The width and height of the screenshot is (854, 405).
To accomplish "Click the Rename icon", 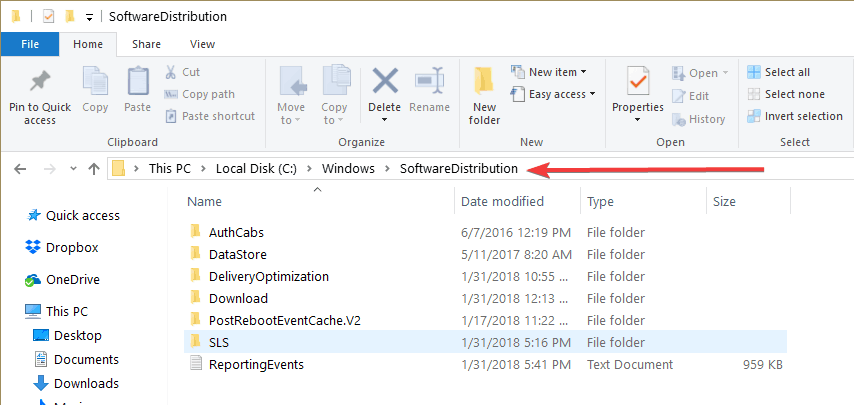I will pyautogui.click(x=429, y=81).
